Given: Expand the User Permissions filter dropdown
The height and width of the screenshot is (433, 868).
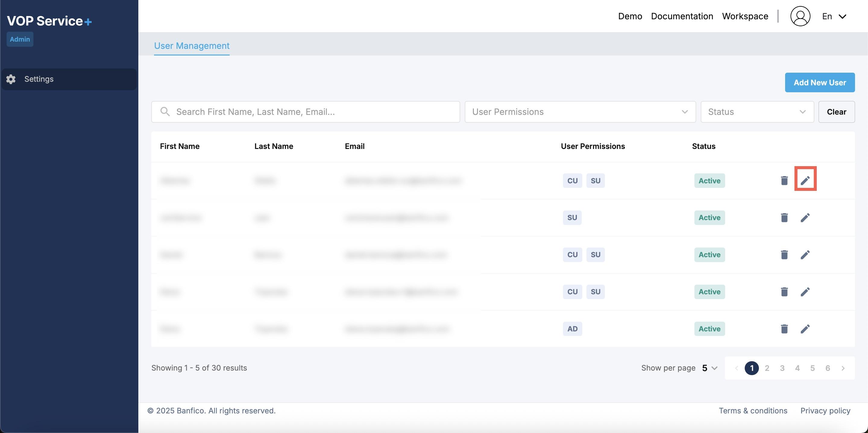Looking at the screenshot, I should tap(580, 112).
